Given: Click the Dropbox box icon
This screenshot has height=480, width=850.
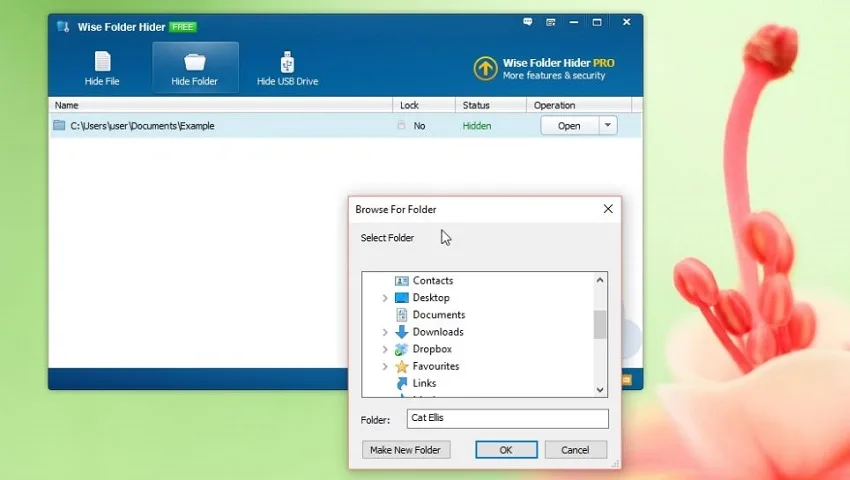Looking at the screenshot, I should tap(401, 349).
